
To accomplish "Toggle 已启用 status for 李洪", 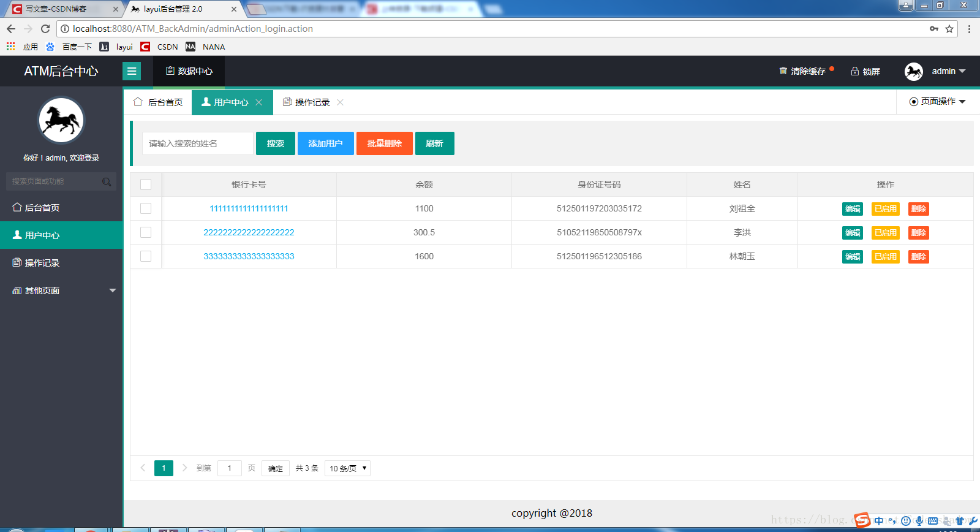I will (886, 233).
